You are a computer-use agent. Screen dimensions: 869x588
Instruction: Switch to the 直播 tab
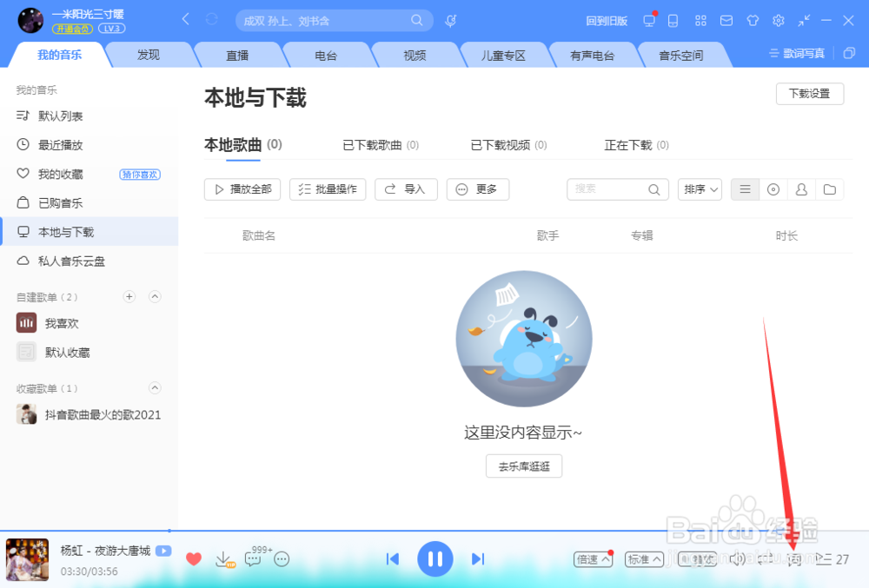coord(237,55)
